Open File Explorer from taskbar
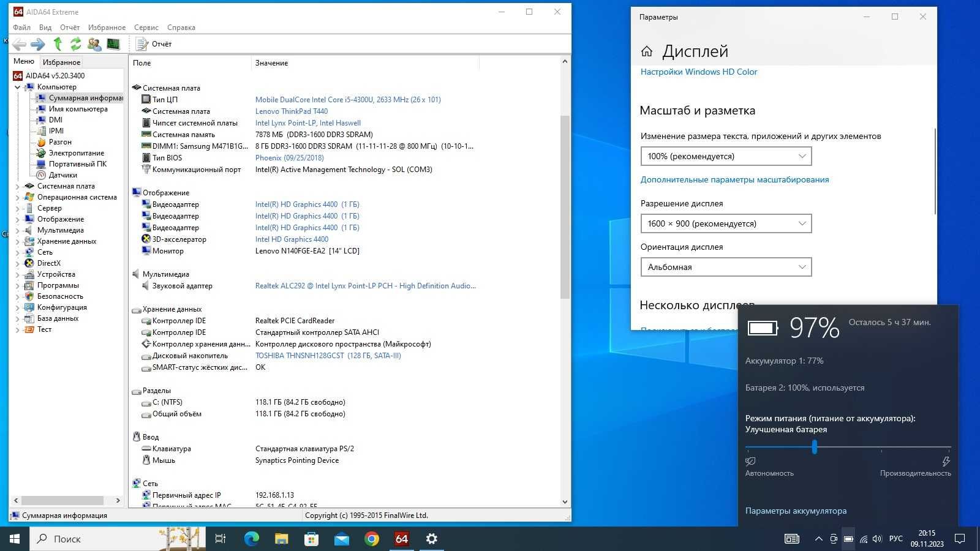The height and width of the screenshot is (551, 980). point(281,539)
